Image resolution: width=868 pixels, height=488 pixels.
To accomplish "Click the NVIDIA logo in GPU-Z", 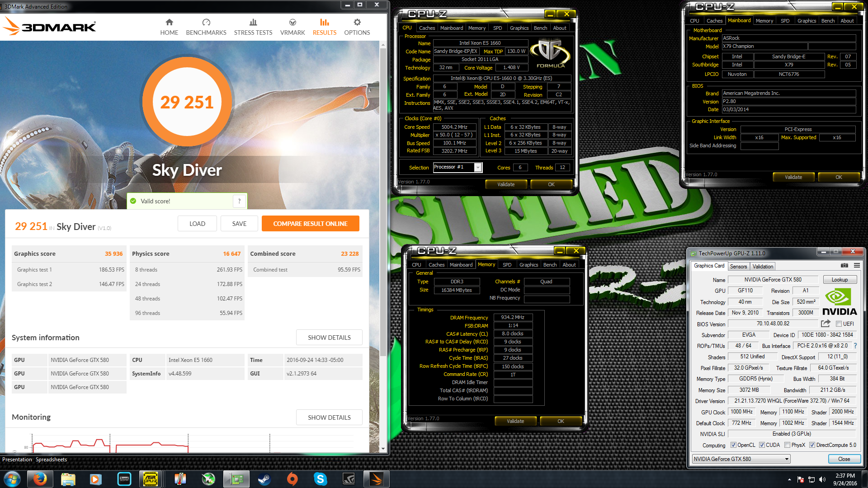I will tap(840, 302).
